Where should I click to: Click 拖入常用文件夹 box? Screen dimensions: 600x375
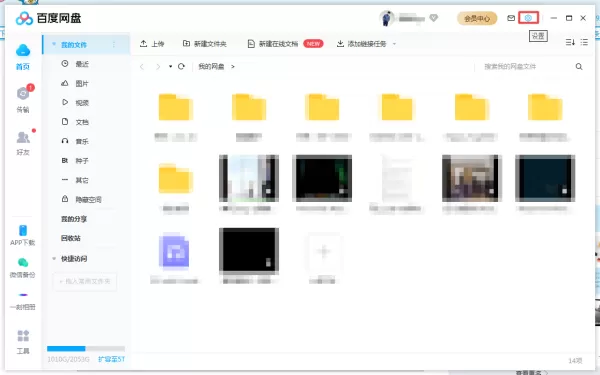(x=85, y=282)
